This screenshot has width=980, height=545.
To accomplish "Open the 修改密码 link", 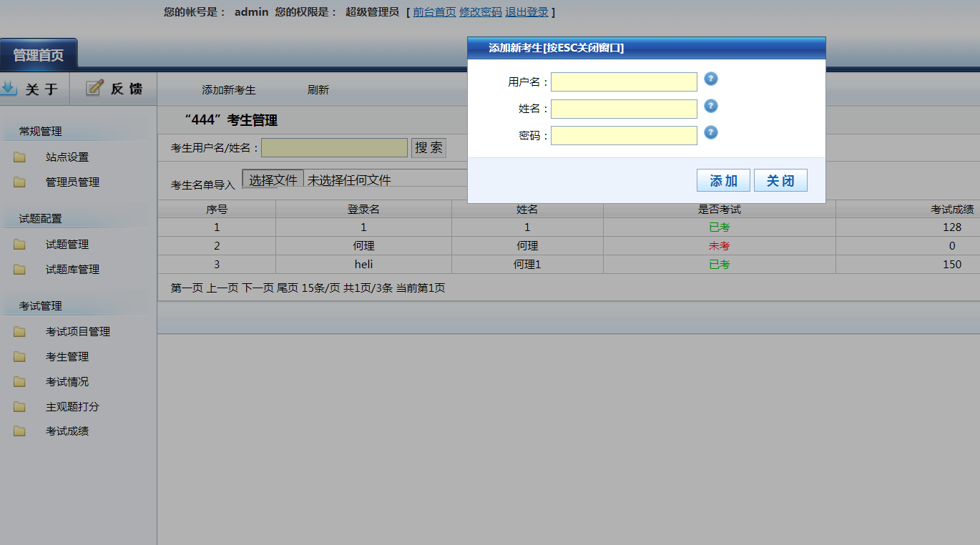I will point(480,12).
